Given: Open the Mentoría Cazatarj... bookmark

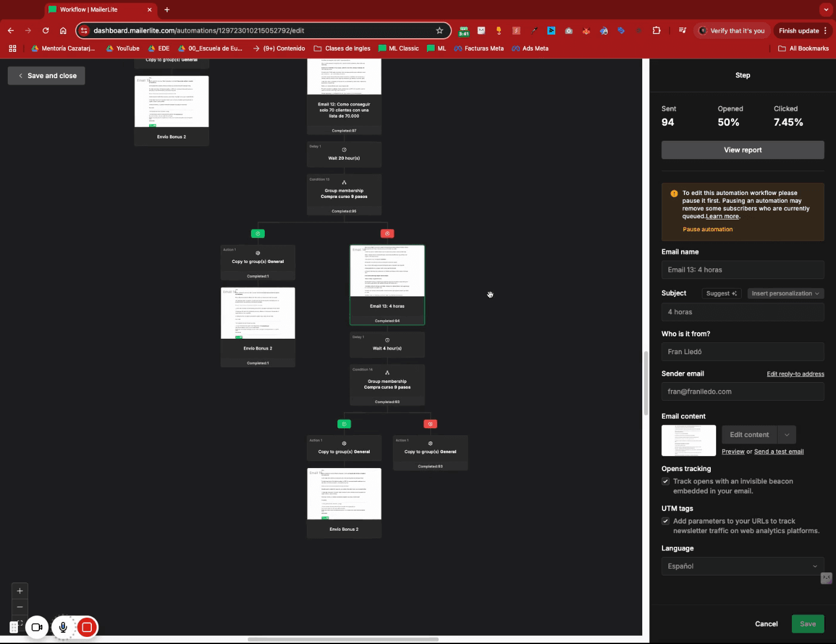Looking at the screenshot, I should (x=63, y=48).
